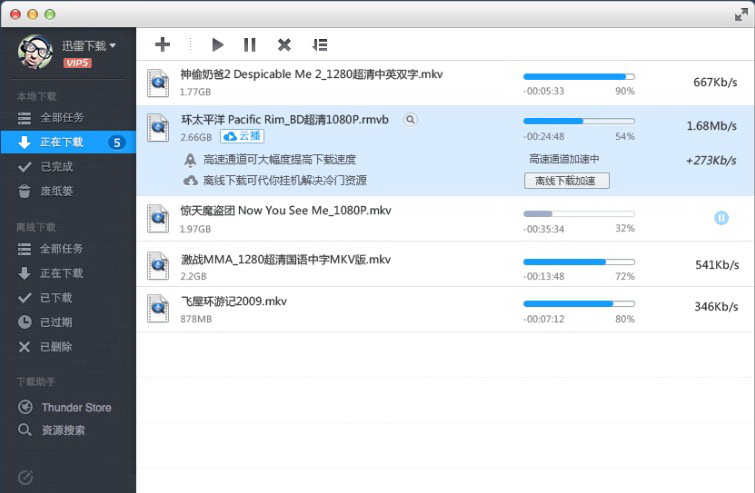The image size is (755, 493).
Task: Select 正在下载 under 离线下载
Action: pyautogui.click(x=68, y=273)
